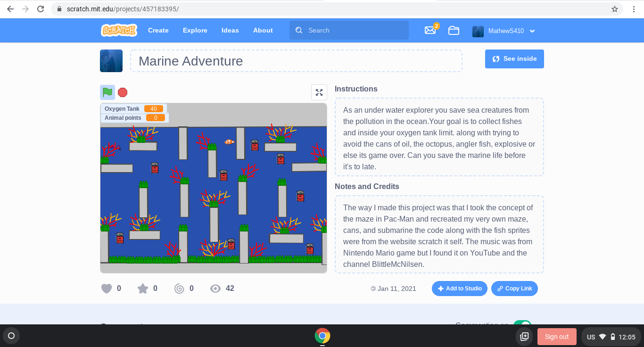The image size is (644, 347).
Task: Click the browser back arrow
Action: [10, 9]
